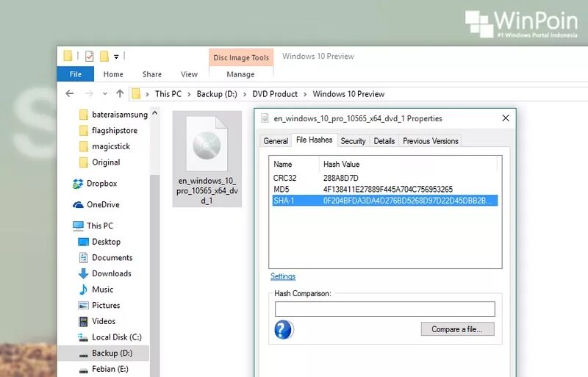The image size is (588, 377).
Task: Open the Security tab in Properties
Action: pyautogui.click(x=353, y=141)
